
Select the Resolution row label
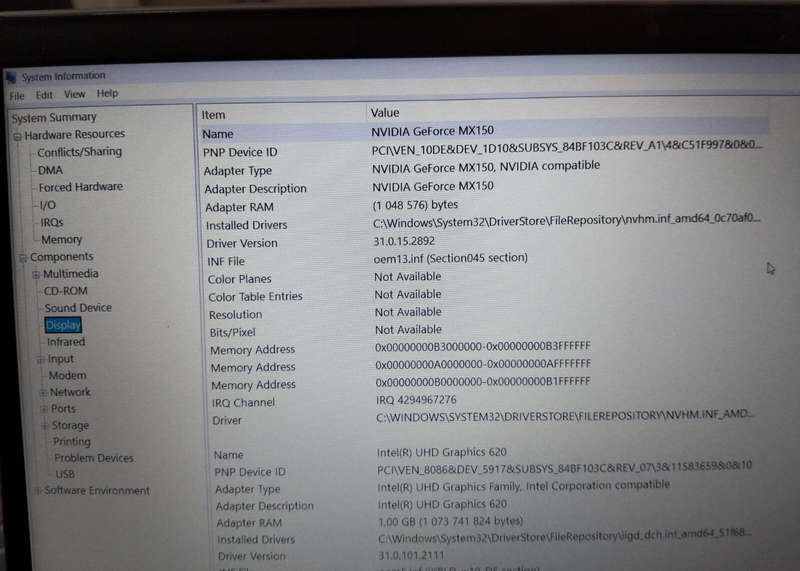point(235,315)
